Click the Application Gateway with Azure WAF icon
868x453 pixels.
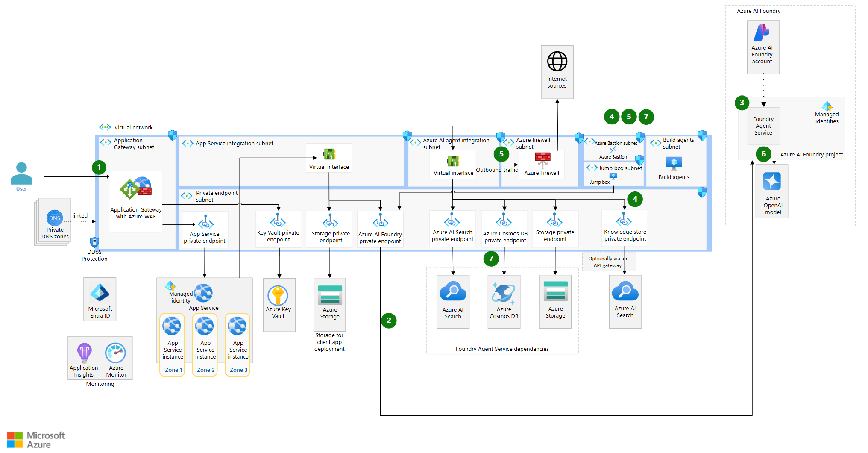tap(136, 188)
